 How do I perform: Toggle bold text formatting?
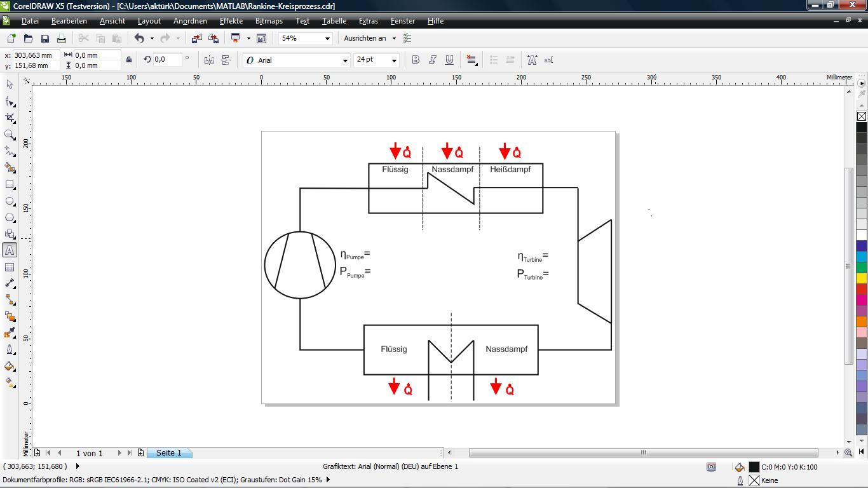pos(416,60)
